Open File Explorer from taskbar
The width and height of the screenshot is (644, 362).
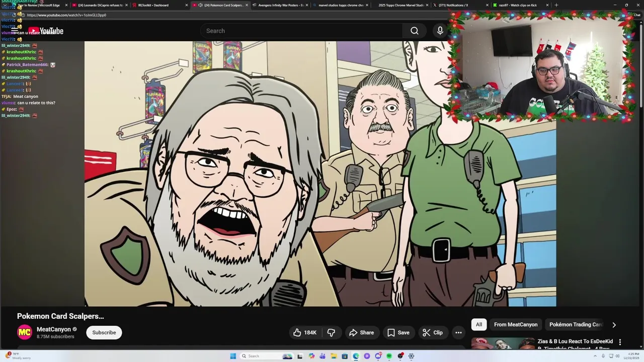(x=334, y=356)
